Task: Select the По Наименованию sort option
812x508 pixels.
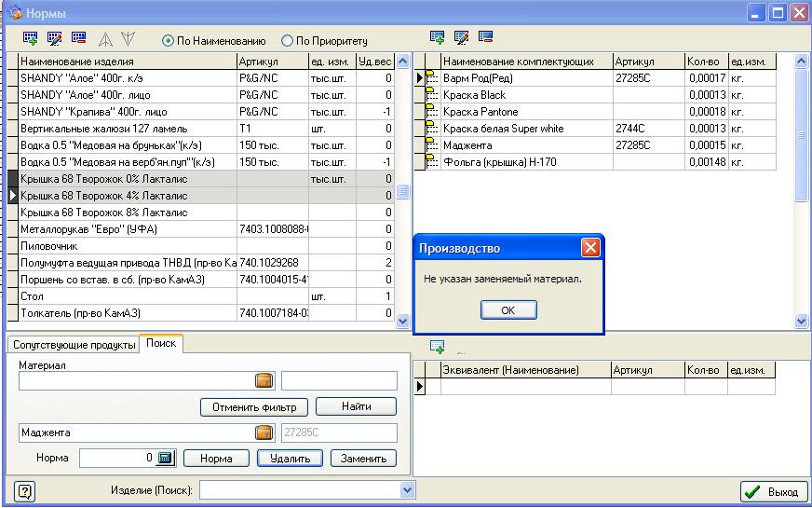Action: tap(169, 41)
